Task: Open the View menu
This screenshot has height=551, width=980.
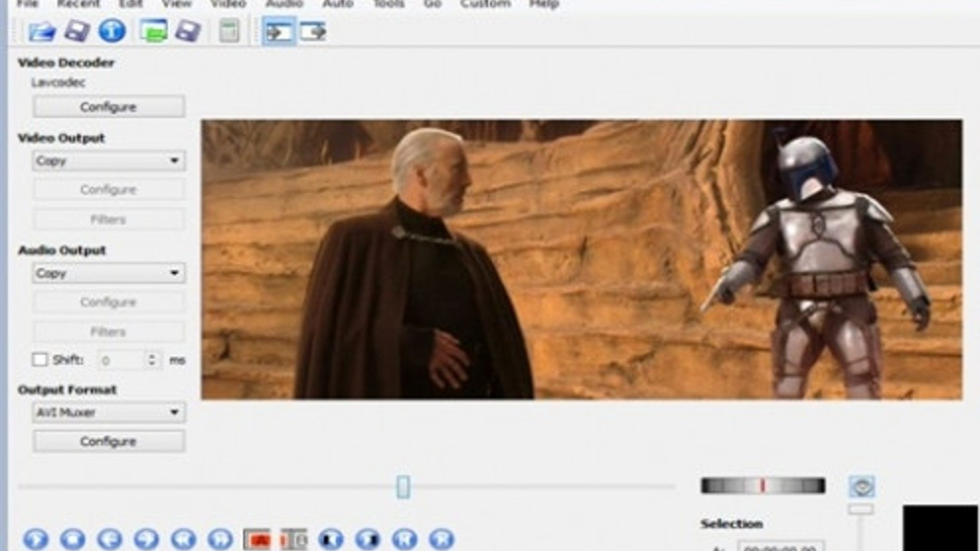Action: coord(177,4)
